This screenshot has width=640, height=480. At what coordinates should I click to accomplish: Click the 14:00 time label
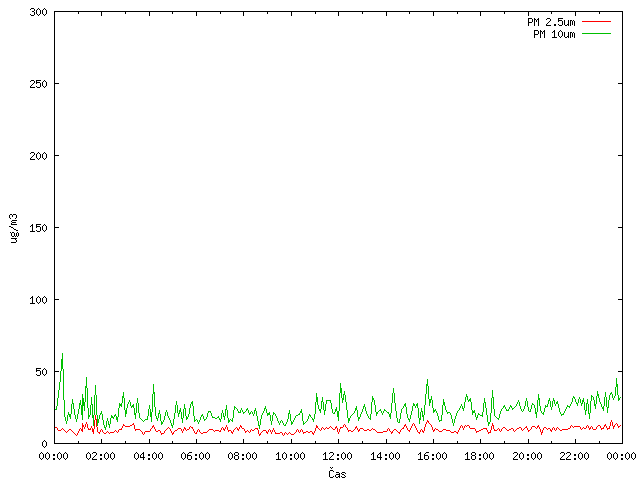(x=385, y=456)
